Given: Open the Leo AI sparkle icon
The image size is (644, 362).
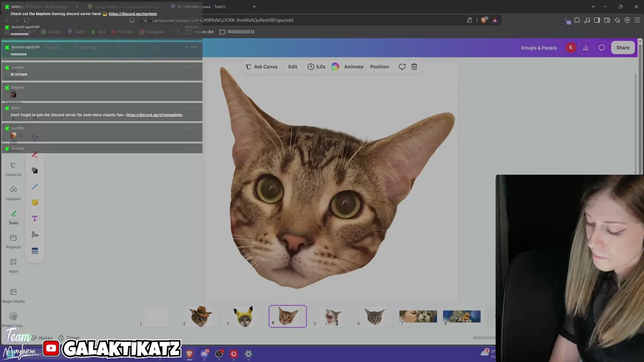Looking at the screenshot, I should pos(617,20).
